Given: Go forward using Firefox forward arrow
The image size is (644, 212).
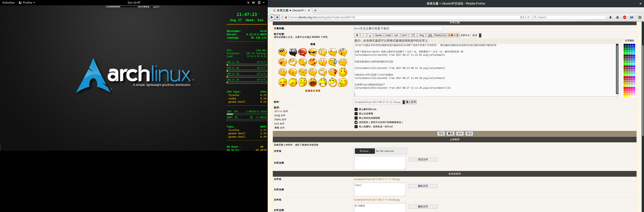Looking at the screenshot, I should click(277, 17).
